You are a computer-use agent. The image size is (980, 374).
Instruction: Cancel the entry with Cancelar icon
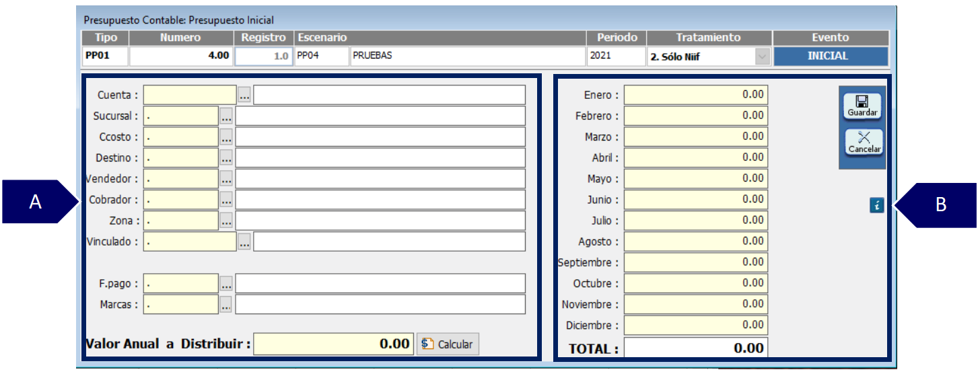tap(864, 142)
